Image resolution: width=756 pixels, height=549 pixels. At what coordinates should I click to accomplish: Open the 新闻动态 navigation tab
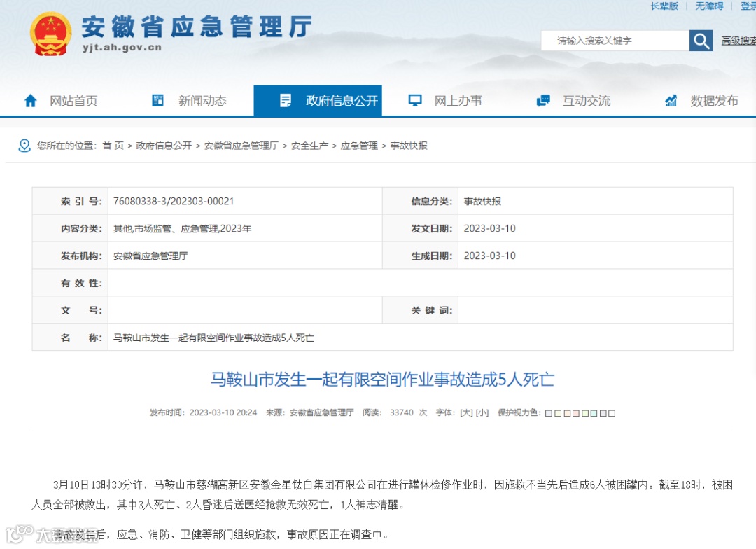[x=202, y=100]
